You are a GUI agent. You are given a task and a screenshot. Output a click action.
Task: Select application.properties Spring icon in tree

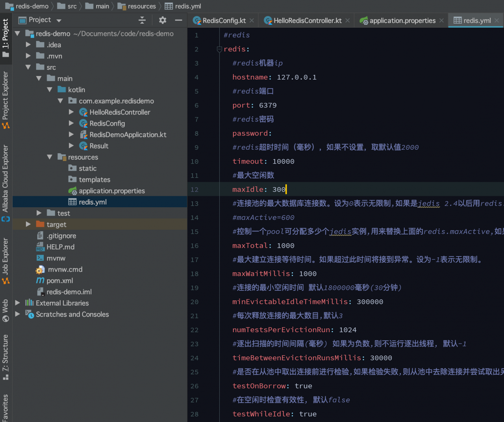pyautogui.click(x=72, y=191)
